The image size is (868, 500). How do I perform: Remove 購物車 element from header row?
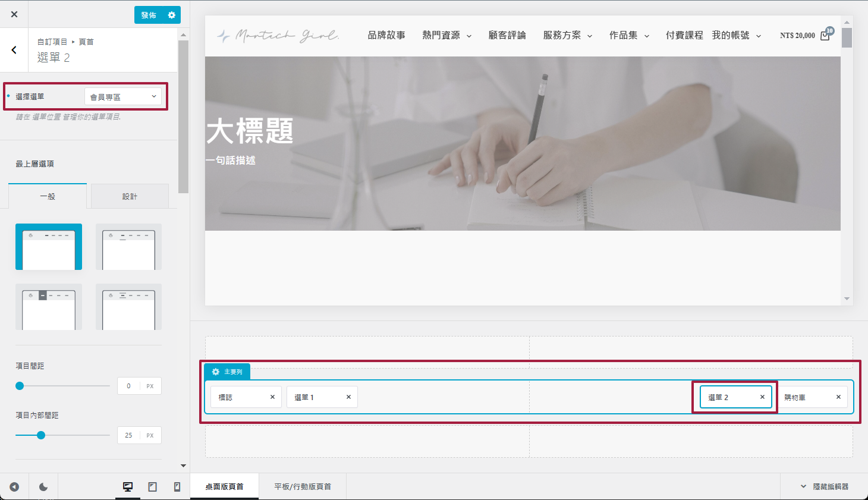click(838, 397)
